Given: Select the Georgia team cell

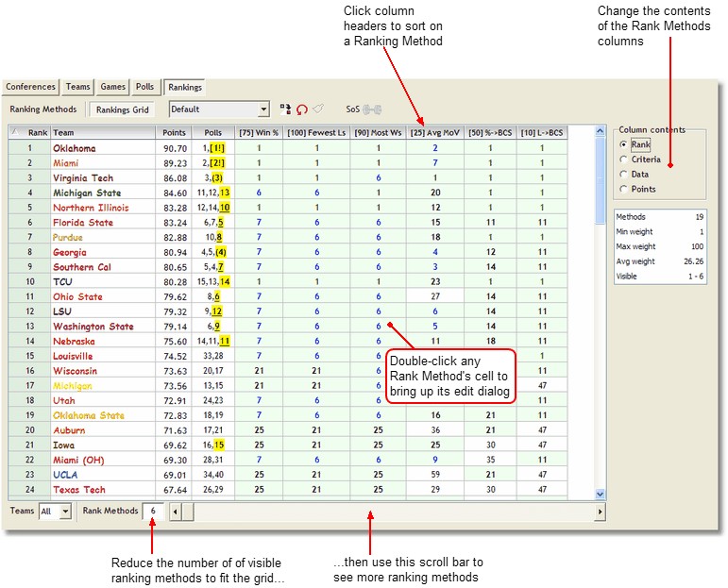Looking at the screenshot, I should pyautogui.click(x=103, y=252).
